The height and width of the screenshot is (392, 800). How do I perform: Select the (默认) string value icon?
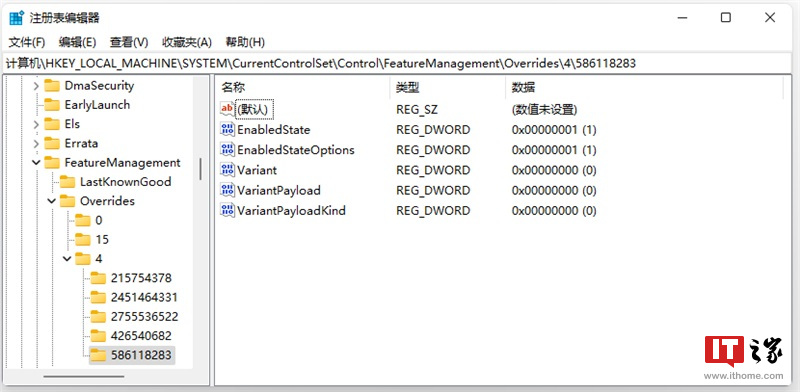pos(227,109)
